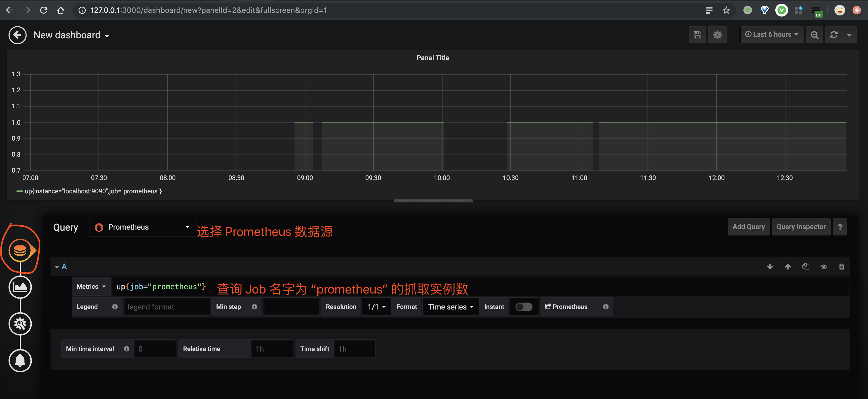Open the Metrics selector menu

pyautogui.click(x=91, y=286)
